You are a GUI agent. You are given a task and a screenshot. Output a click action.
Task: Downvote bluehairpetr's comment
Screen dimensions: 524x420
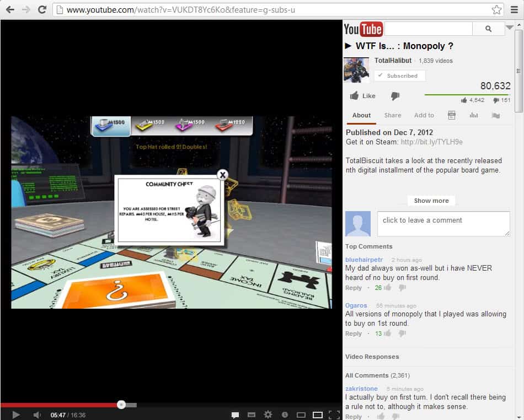(x=402, y=288)
